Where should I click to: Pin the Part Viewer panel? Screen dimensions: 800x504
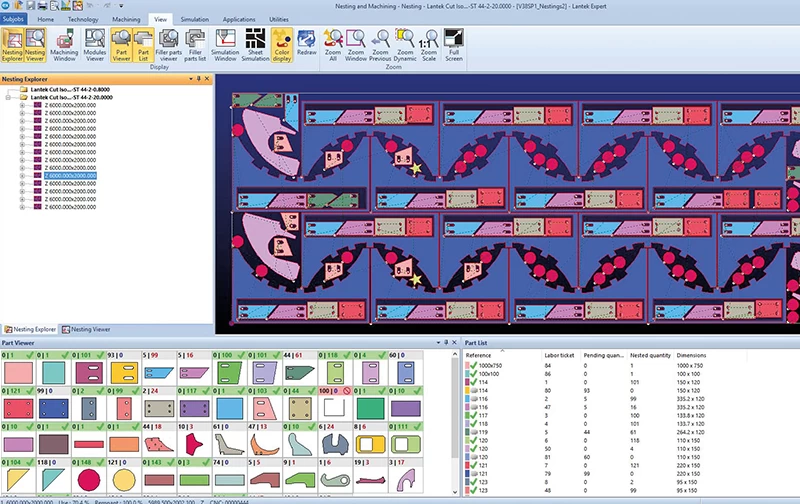point(446,343)
